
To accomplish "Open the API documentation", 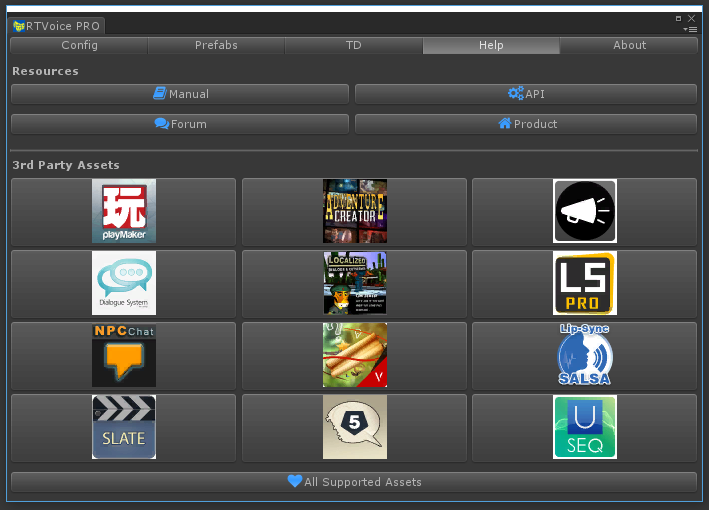I will [526, 94].
